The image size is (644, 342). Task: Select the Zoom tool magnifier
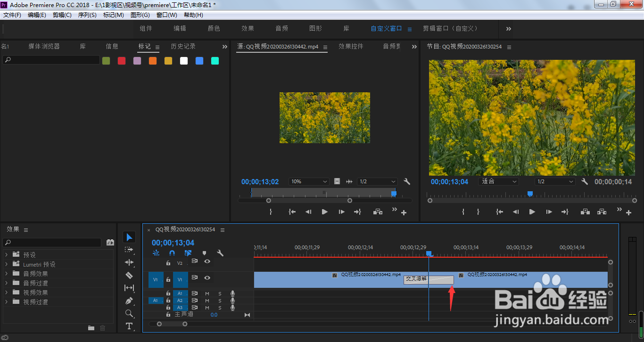(x=129, y=313)
